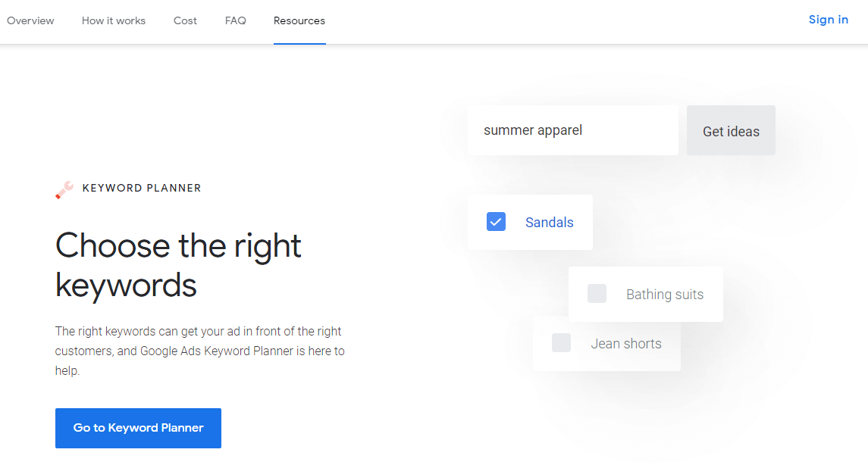The height and width of the screenshot is (465, 868).
Task: Select the Sandals keyword text
Action: (549, 222)
